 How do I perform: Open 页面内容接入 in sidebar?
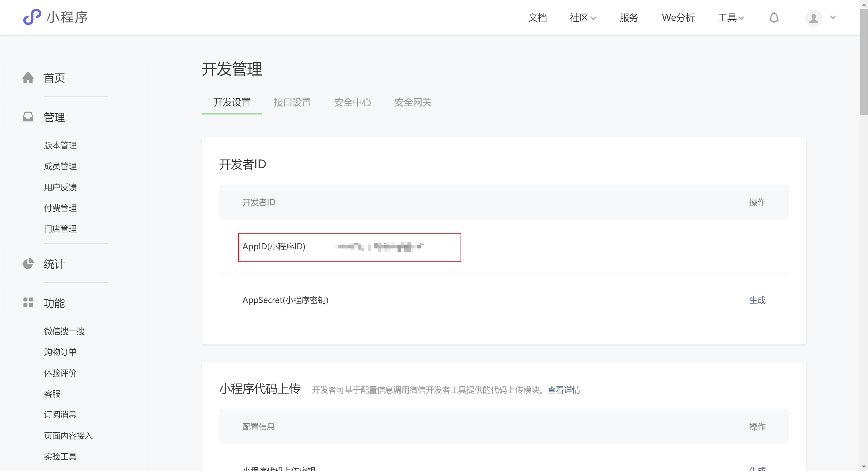tap(68, 436)
